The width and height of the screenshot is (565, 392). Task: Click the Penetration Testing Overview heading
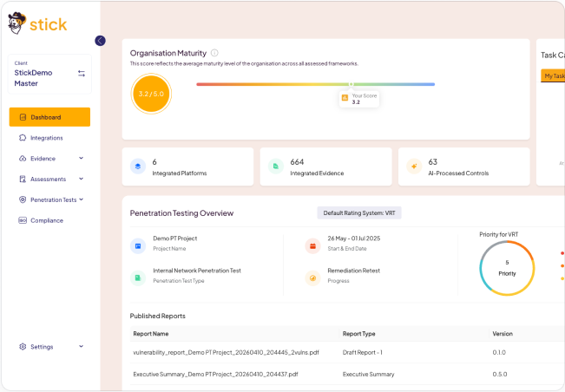click(181, 213)
